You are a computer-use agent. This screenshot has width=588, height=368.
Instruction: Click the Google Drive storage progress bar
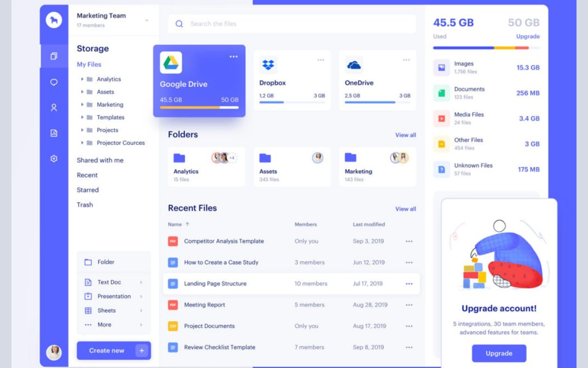199,108
